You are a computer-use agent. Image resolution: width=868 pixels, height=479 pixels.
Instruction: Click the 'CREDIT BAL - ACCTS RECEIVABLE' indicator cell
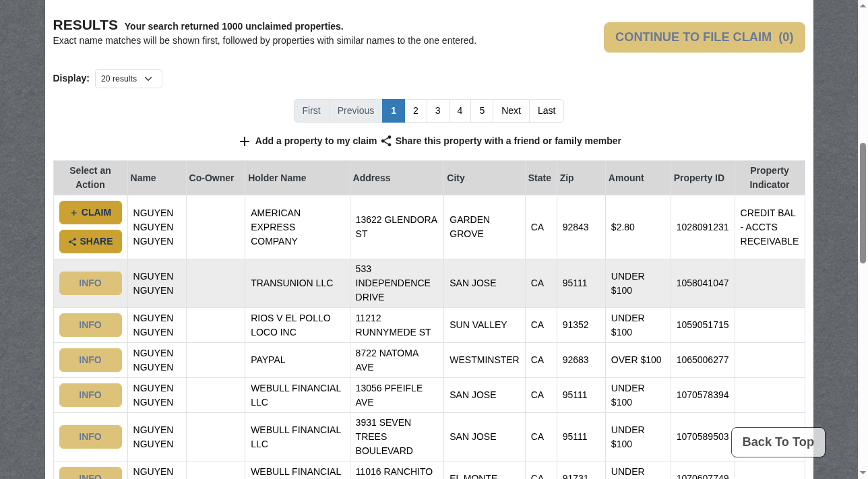pos(770,227)
